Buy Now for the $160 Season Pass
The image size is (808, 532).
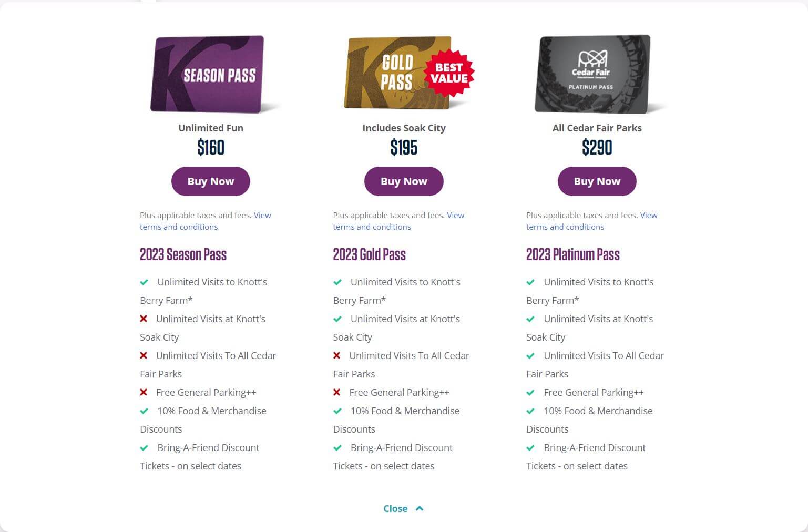210,181
